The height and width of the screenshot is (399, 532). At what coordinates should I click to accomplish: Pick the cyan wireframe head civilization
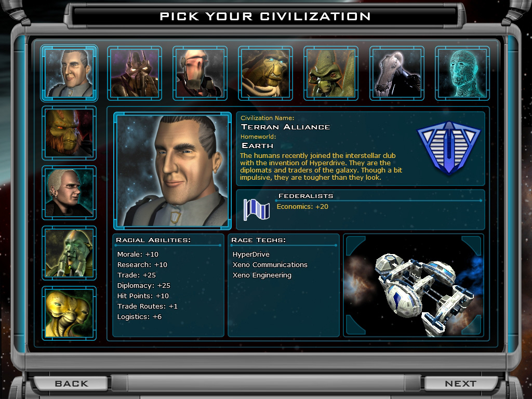[x=462, y=73]
